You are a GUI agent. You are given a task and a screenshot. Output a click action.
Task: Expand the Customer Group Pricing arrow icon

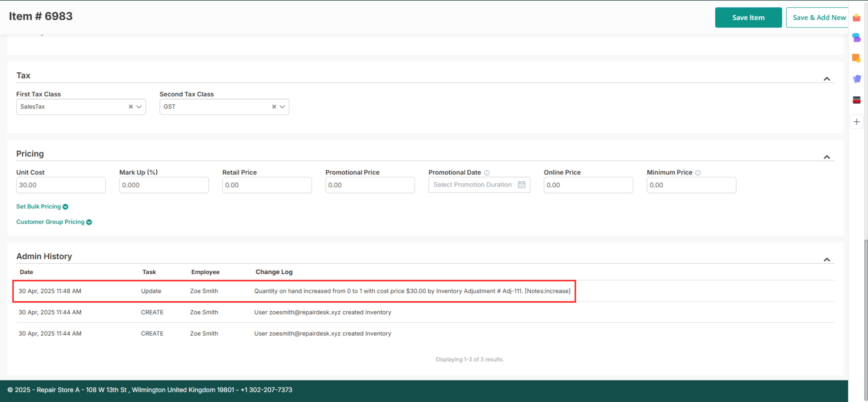(89, 222)
